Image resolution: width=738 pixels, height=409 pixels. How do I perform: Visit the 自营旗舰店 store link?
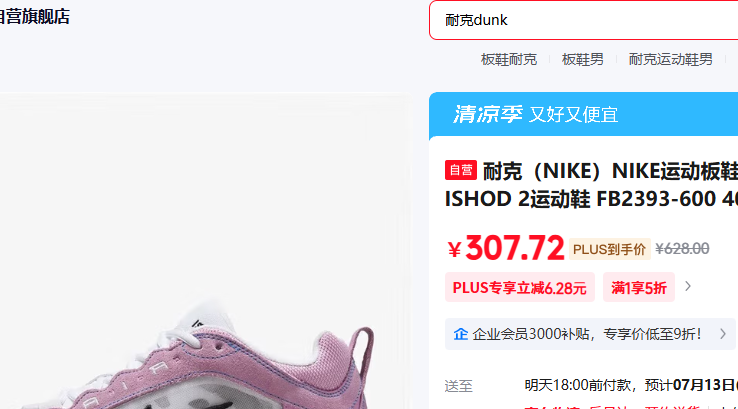point(34,16)
